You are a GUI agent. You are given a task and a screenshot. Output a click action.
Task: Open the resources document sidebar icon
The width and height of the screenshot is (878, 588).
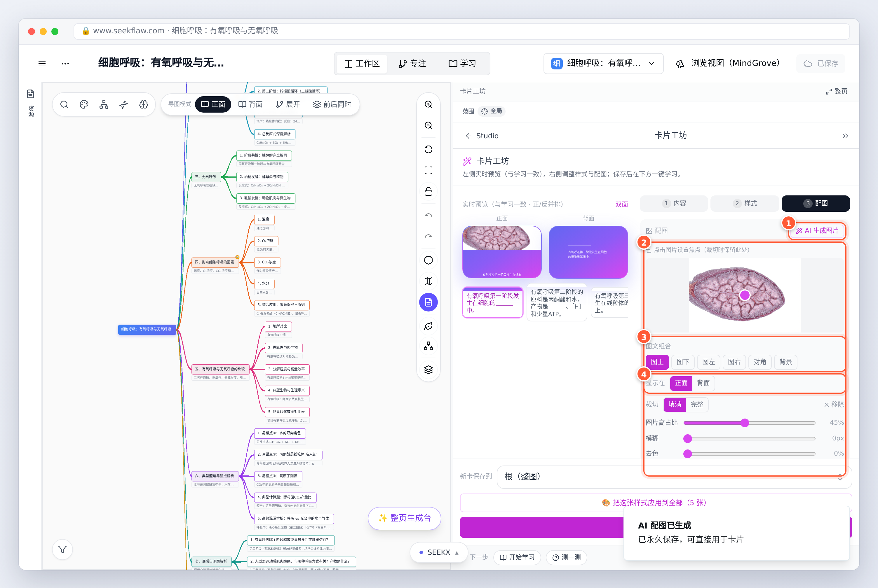tap(31, 94)
